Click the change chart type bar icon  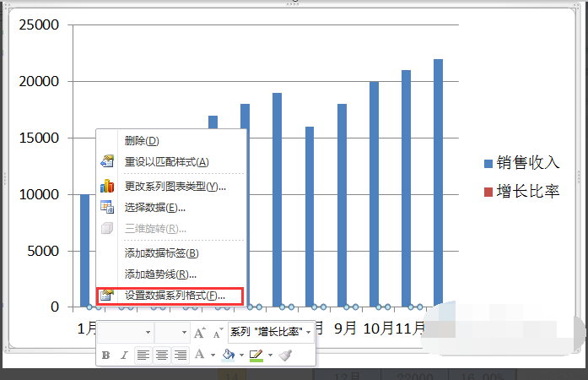(107, 186)
